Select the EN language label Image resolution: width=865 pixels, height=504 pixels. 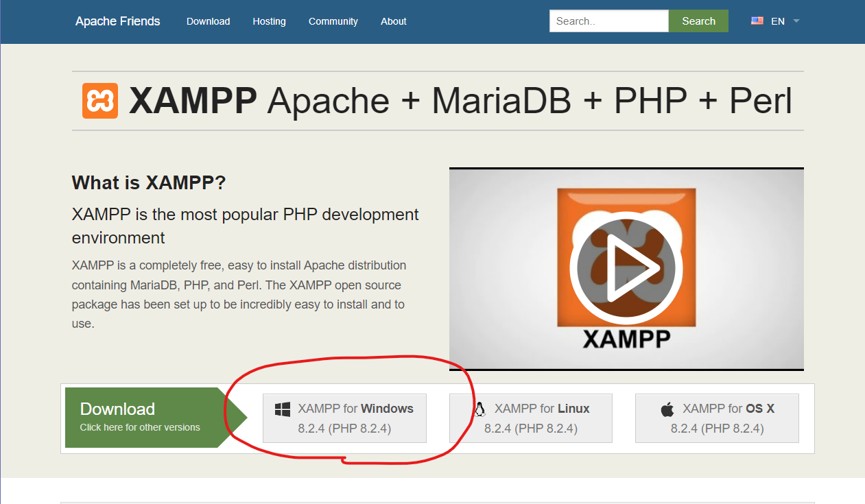tap(777, 21)
